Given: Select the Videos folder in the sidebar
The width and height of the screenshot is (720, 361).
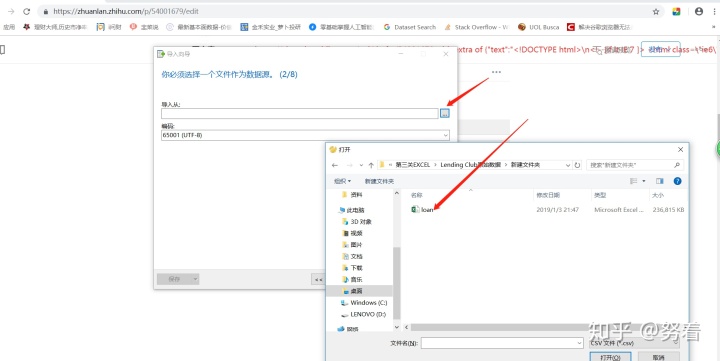Looking at the screenshot, I should coord(352,233).
